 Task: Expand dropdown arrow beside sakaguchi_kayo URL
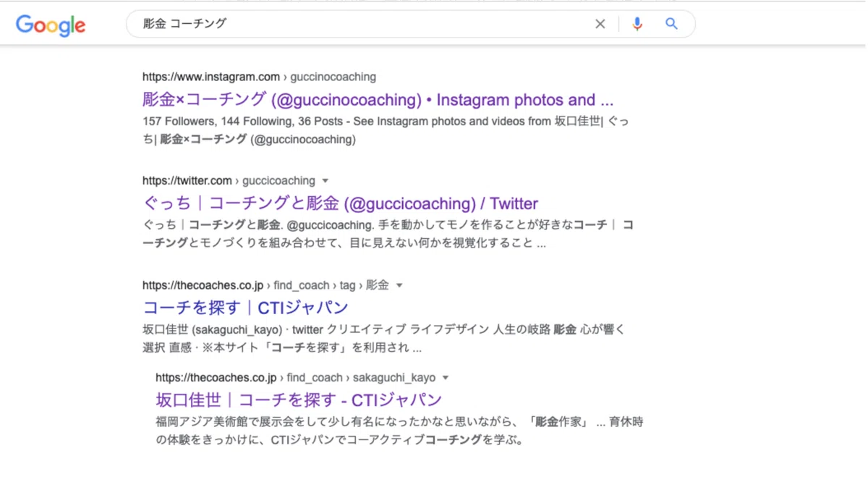click(x=446, y=378)
